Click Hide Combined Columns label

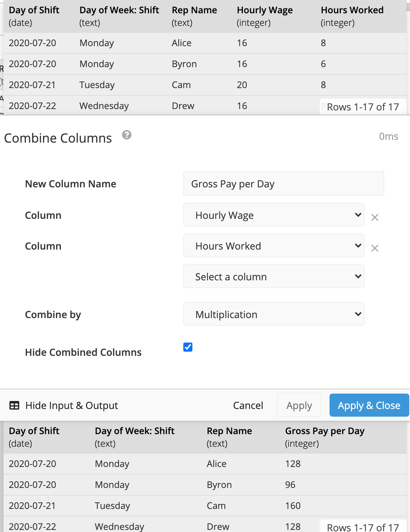(83, 352)
